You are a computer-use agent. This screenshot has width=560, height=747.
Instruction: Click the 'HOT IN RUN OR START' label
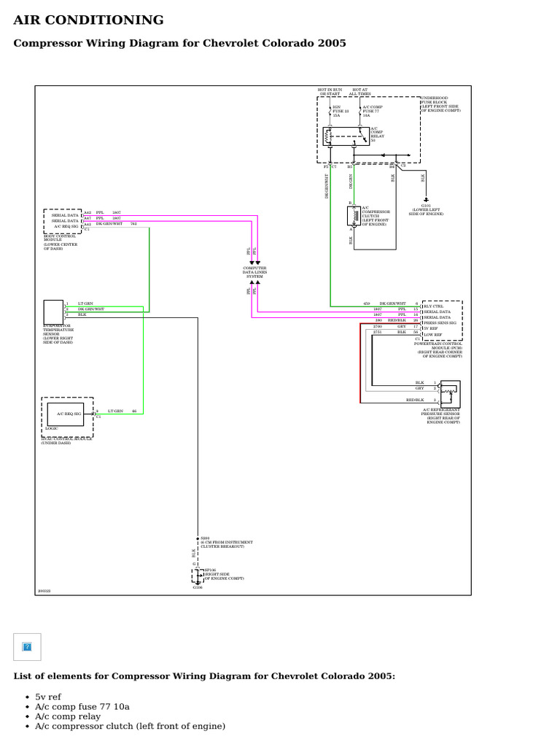click(x=330, y=91)
